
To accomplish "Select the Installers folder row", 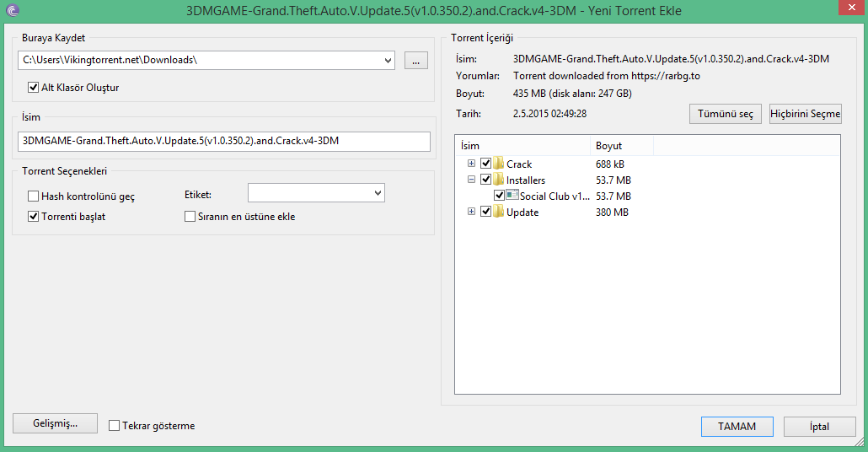I will click(x=647, y=180).
